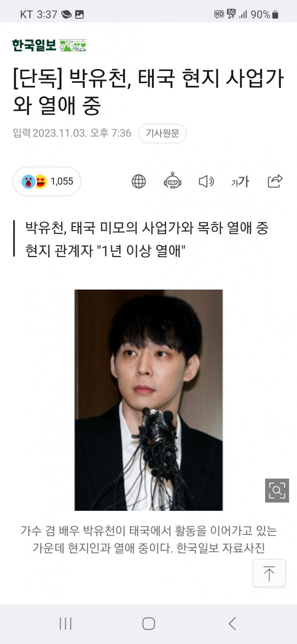Image resolution: width=297 pixels, height=644 pixels.
Task: Tap the scroll-to-top arrow button
Action: point(269,573)
